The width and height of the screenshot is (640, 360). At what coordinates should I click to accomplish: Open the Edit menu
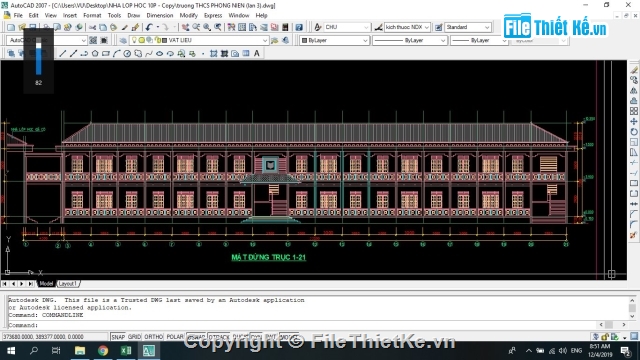33,16
